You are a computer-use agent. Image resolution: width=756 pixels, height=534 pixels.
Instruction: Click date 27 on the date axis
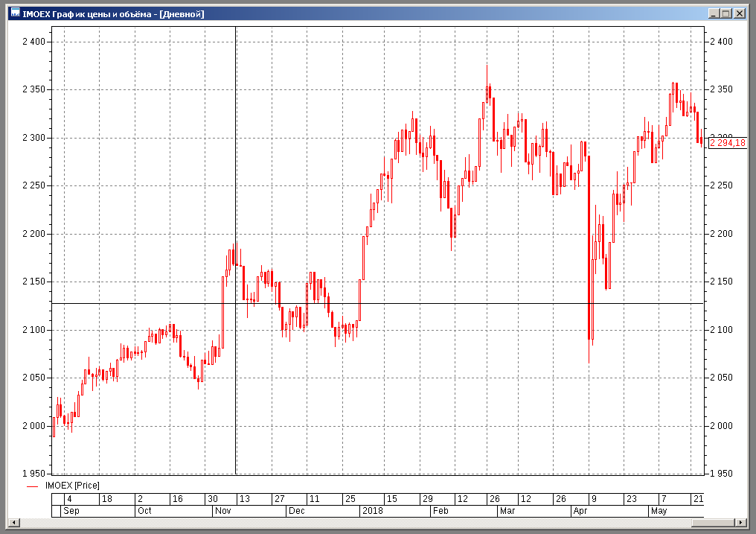[x=280, y=499]
